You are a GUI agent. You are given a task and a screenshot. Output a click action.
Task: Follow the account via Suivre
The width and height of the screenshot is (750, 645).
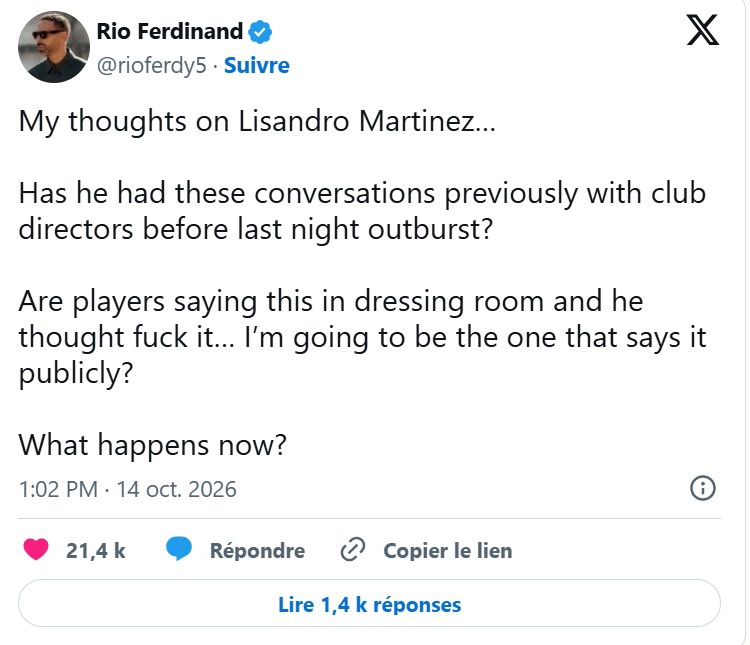257,66
